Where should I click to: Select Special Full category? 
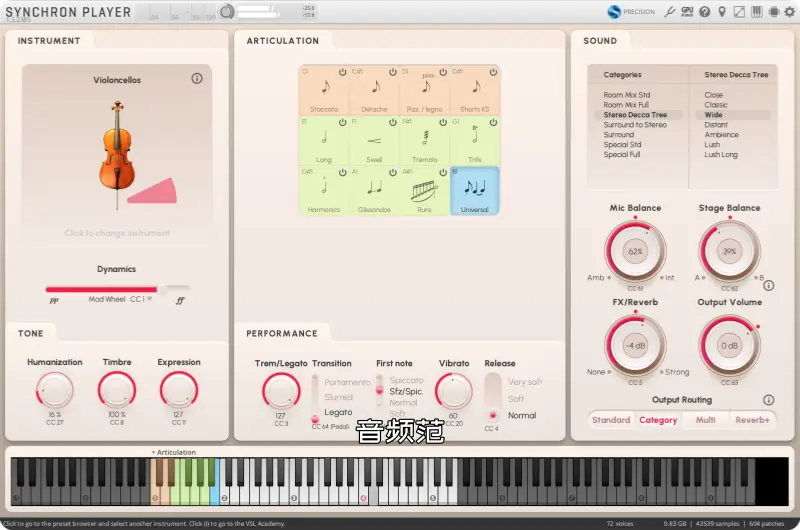click(x=621, y=155)
